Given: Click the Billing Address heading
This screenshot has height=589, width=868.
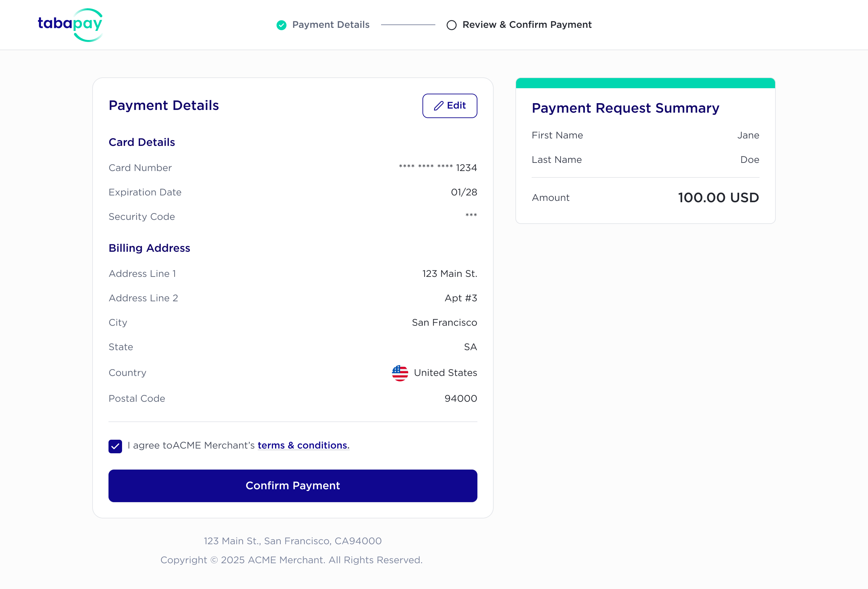Looking at the screenshot, I should [x=150, y=248].
